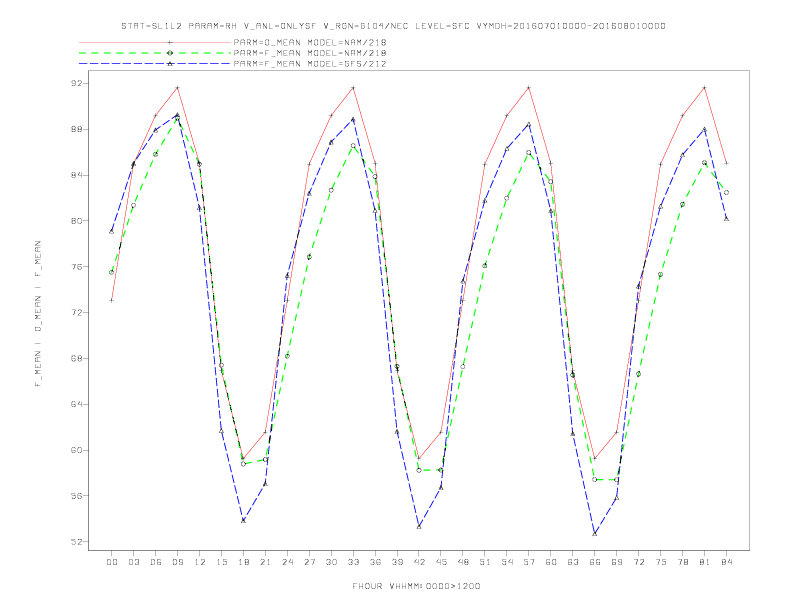Viewport: 792px width, 612px height.
Task: Select legend entry PARM=F_MEAN MODEL=GFS/212
Action: (x=310, y=64)
